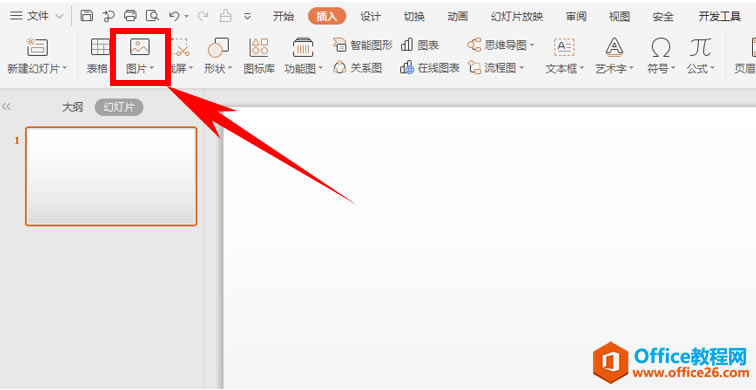The width and height of the screenshot is (756, 390).
Task: Open the 开发工具 tab
Action: [719, 16]
